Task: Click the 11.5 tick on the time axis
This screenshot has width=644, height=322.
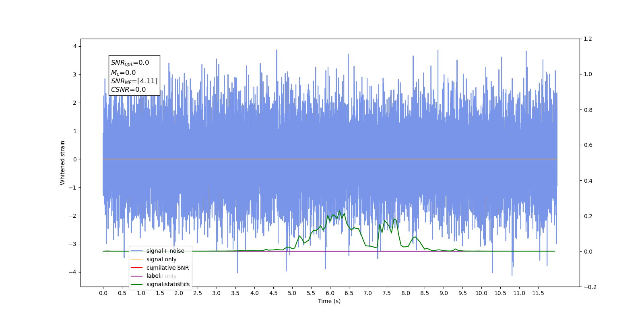Action: [538, 293]
